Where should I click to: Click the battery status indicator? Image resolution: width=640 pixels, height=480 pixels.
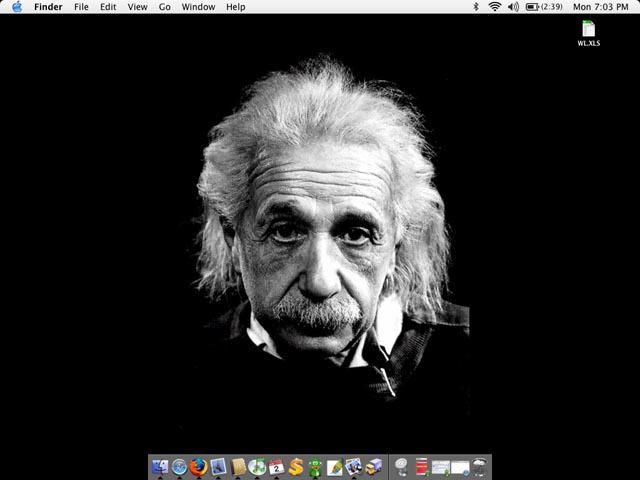[544, 7]
